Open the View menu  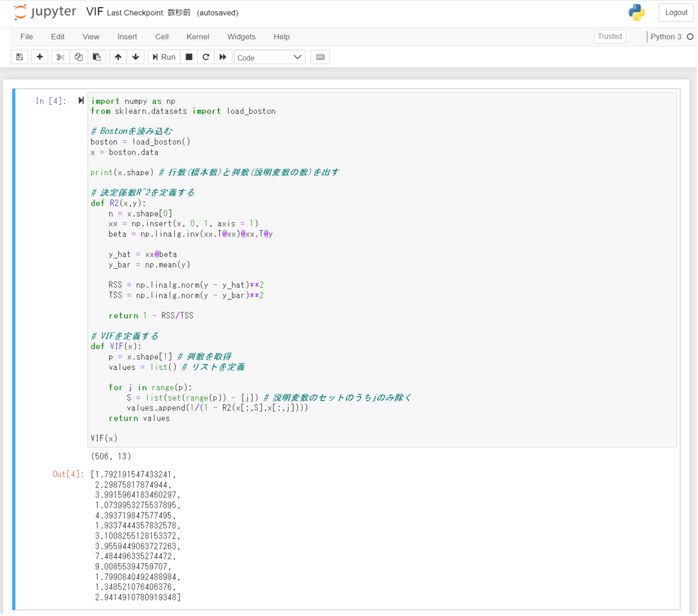[91, 37]
